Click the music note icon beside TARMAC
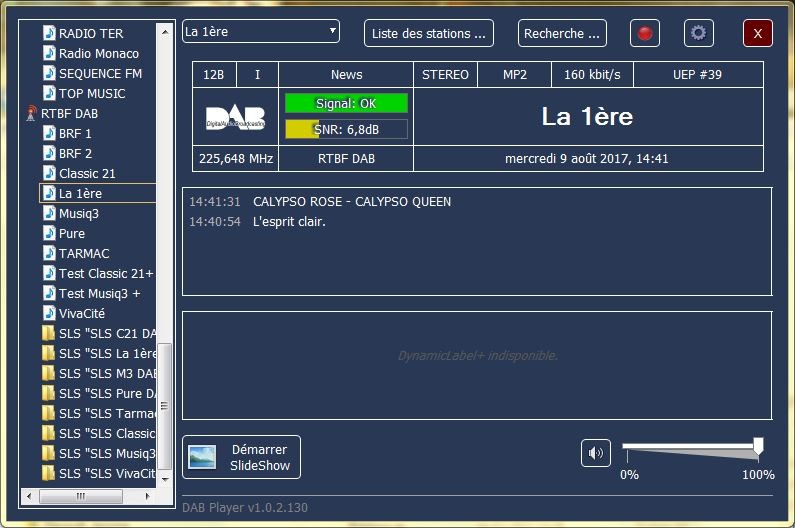795x528 pixels. 49,254
